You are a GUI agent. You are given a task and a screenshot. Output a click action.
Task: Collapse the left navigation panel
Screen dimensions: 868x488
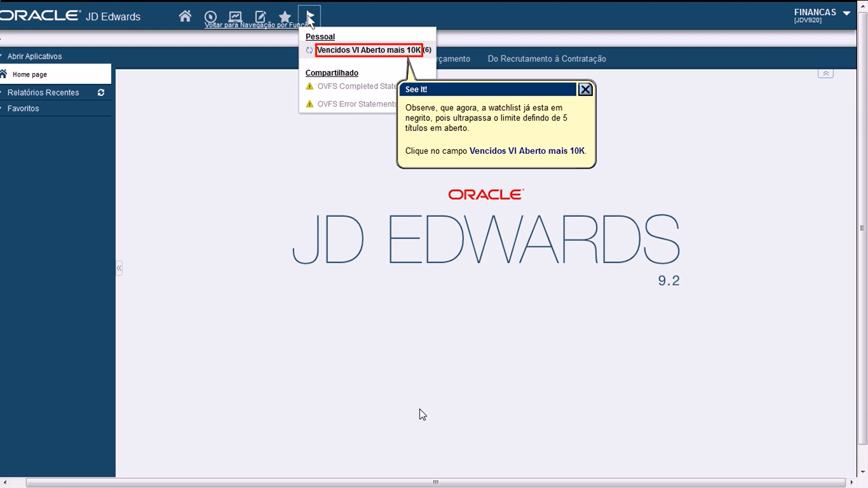(119, 268)
